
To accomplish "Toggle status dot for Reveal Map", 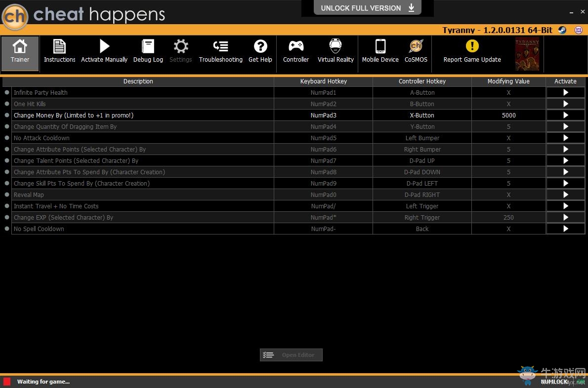I will pos(7,194).
